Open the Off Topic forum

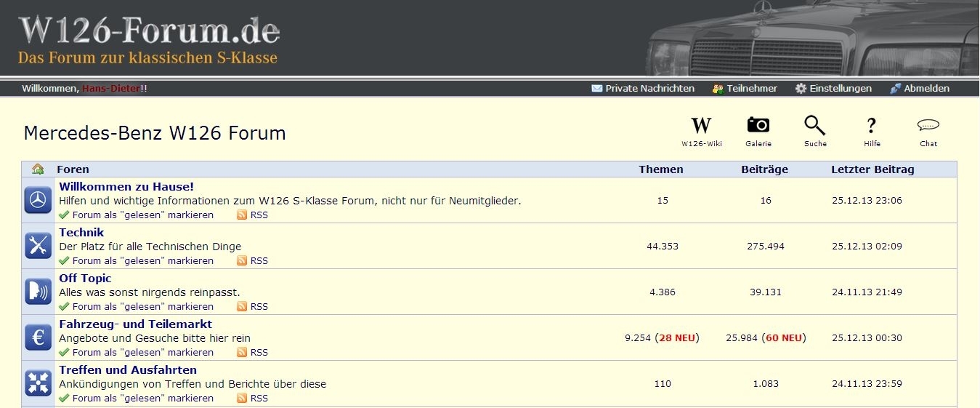coord(85,279)
